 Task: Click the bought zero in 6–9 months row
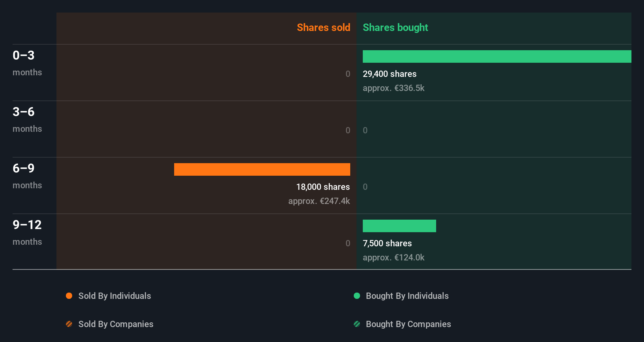point(365,187)
